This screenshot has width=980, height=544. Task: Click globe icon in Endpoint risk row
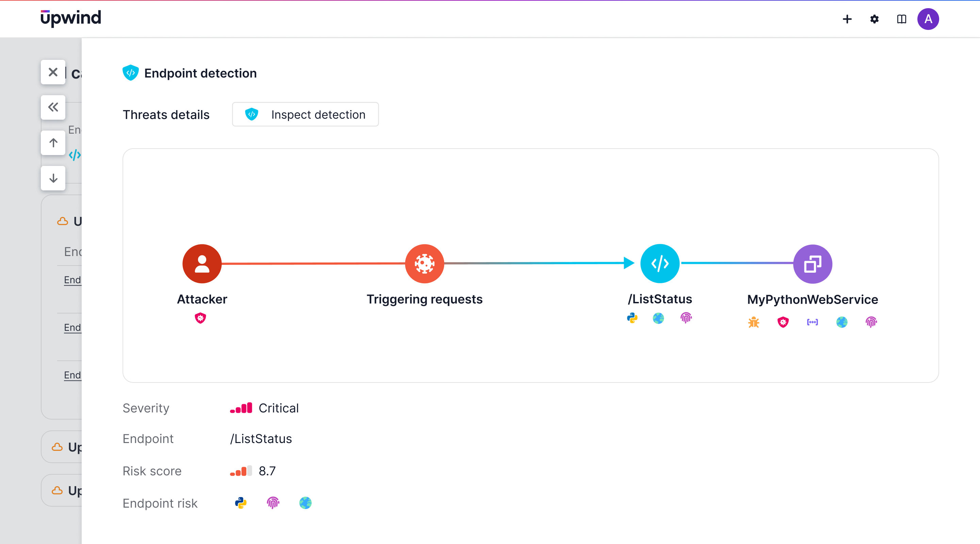coord(305,503)
